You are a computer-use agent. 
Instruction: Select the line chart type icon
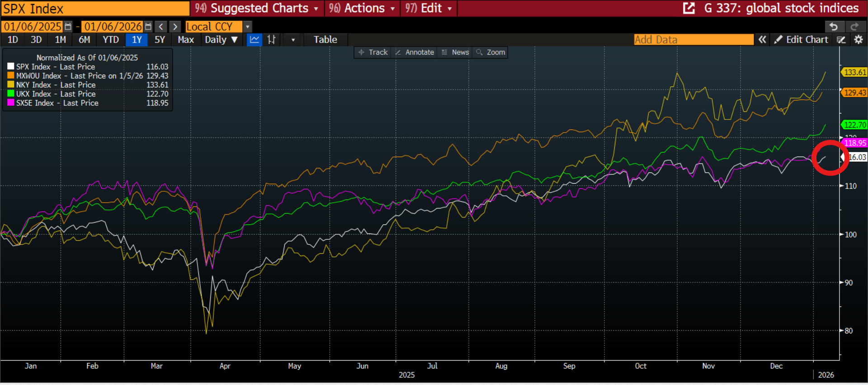point(255,40)
